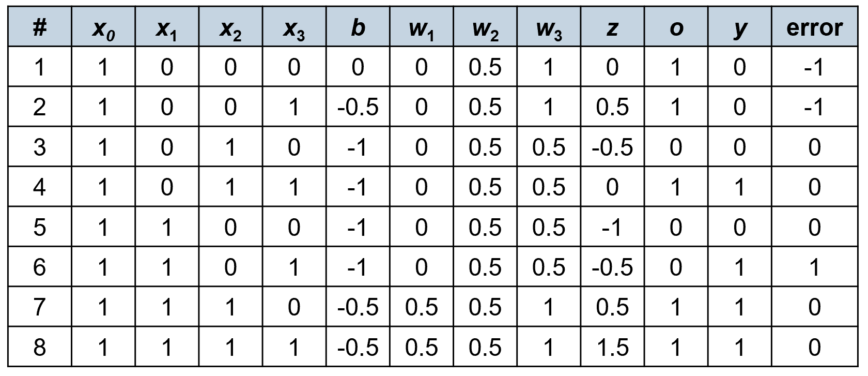Screen dimensions: 868x376
Task: Click the error value -1 in row 1
Action: click(814, 67)
